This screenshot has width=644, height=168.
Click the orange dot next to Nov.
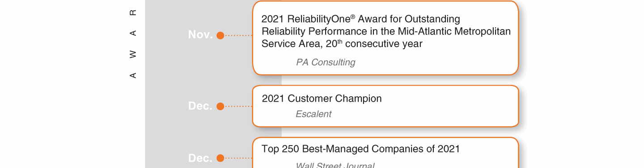[x=220, y=35]
